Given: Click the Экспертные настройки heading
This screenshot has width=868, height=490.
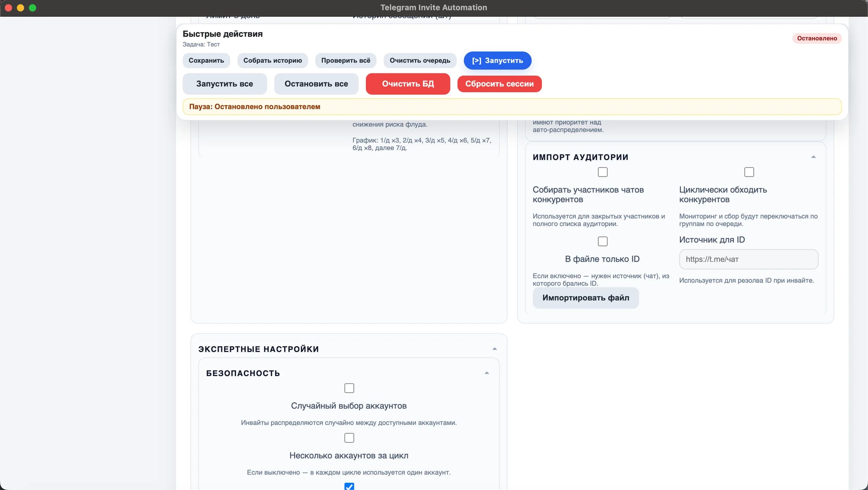Looking at the screenshot, I should tap(259, 349).
